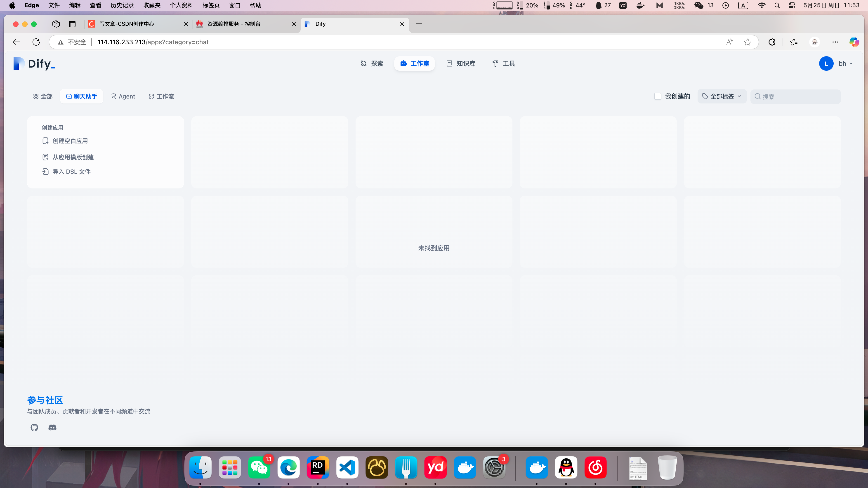Viewport: 868px width, 488px height.
Task: Click 从应用模版创建
Action: pyautogui.click(x=68, y=157)
